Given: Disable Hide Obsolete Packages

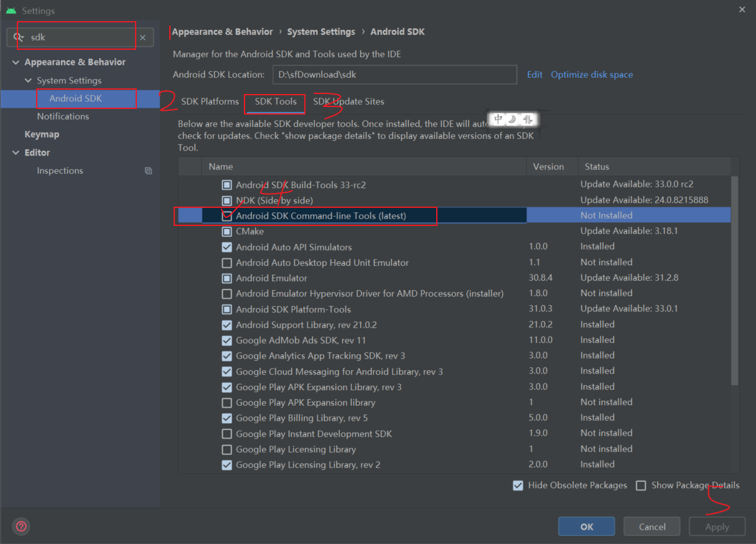Looking at the screenshot, I should pos(518,485).
